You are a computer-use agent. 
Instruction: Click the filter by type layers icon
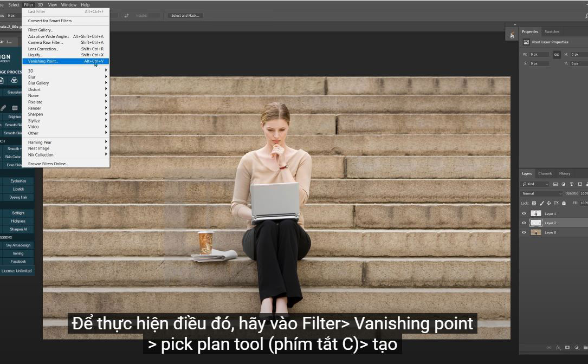(x=571, y=184)
